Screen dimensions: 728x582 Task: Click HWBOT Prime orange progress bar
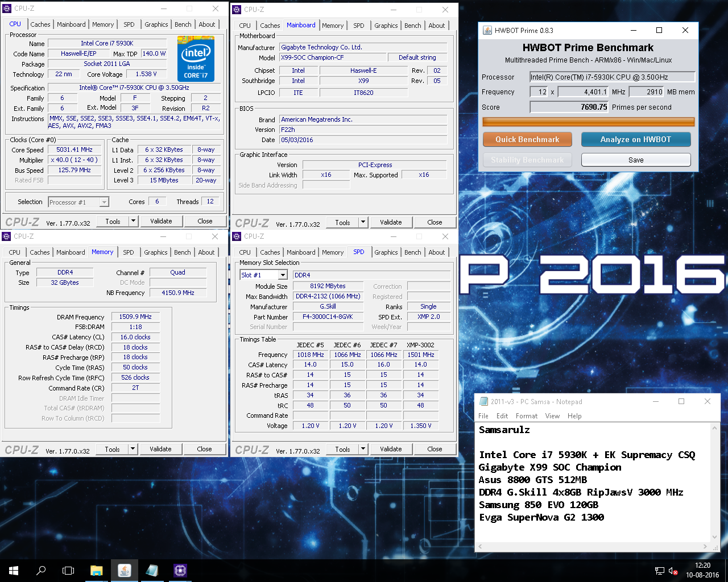[588, 122]
